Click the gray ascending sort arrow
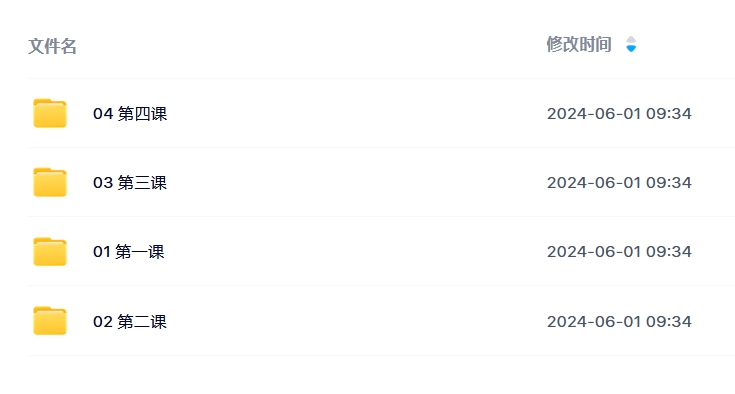The image size is (735, 394). click(x=631, y=40)
